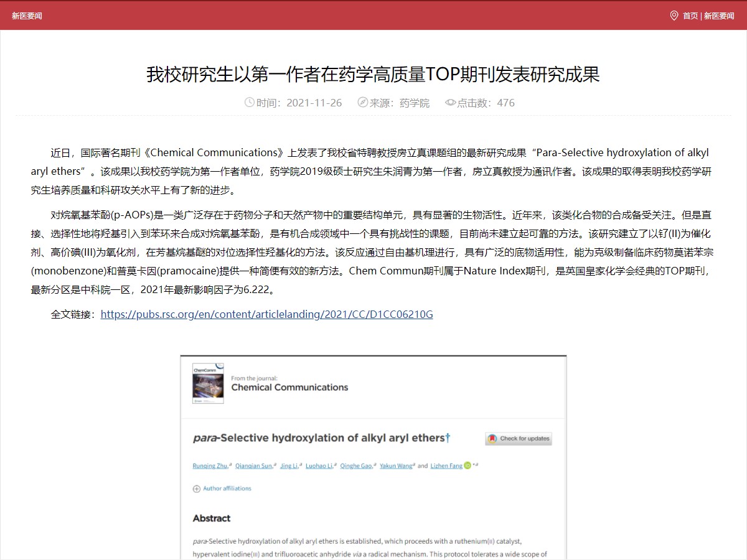Click author name Jing Li
This screenshot has height=560, width=747.
coord(288,465)
